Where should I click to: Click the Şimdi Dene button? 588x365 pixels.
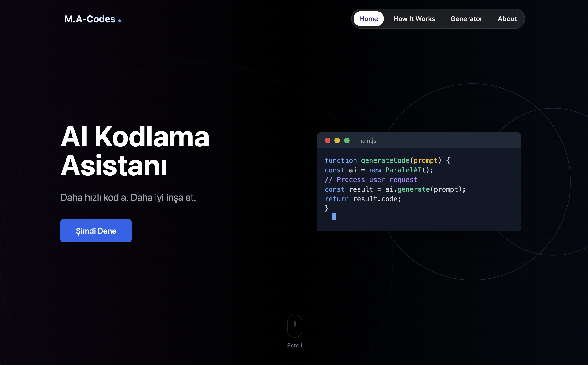pyautogui.click(x=96, y=231)
